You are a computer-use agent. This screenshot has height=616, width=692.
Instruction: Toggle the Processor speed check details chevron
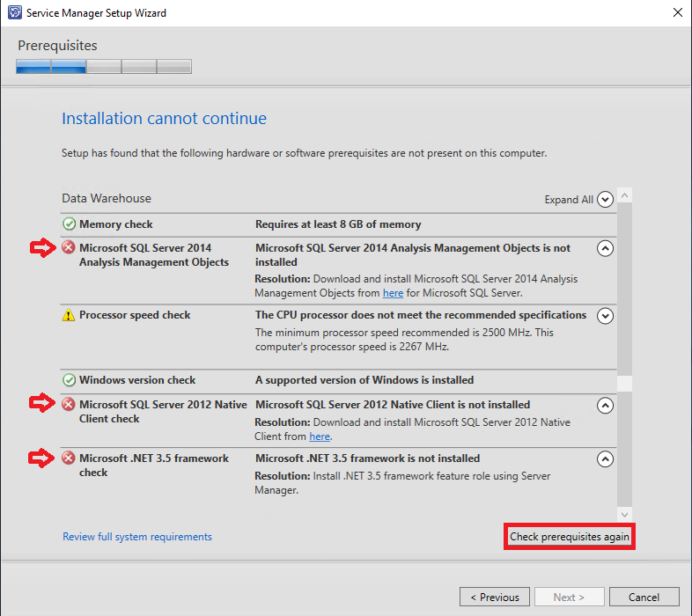[x=605, y=316]
